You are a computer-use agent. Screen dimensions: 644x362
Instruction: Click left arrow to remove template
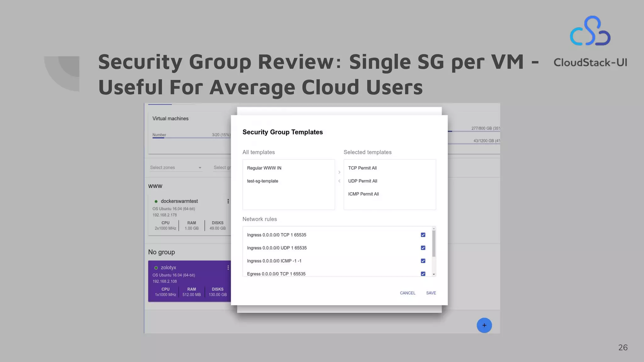339,181
